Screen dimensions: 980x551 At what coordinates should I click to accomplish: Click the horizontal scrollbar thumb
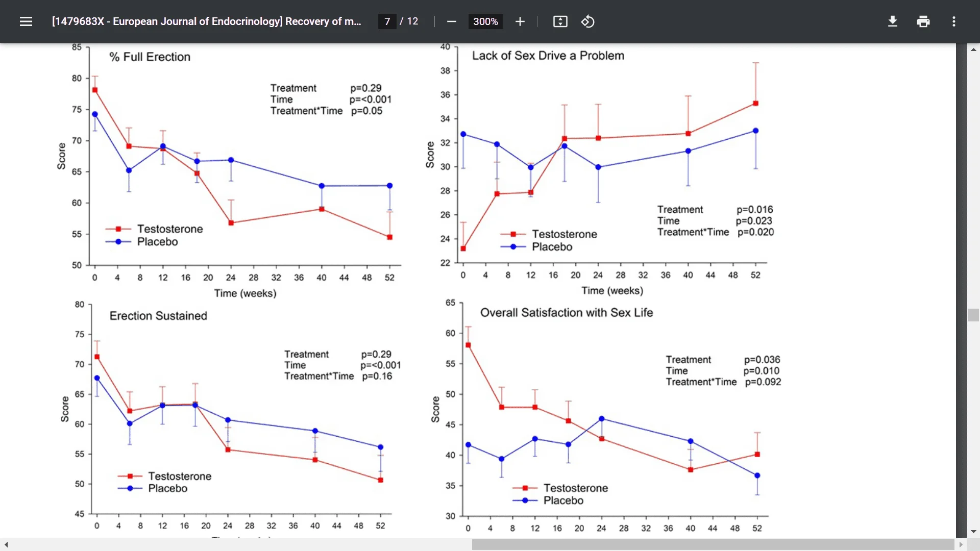[x=713, y=545]
